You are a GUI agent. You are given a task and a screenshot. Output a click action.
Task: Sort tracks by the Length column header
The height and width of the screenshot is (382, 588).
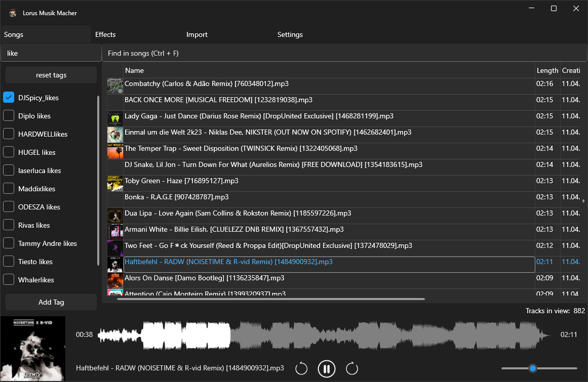click(547, 70)
